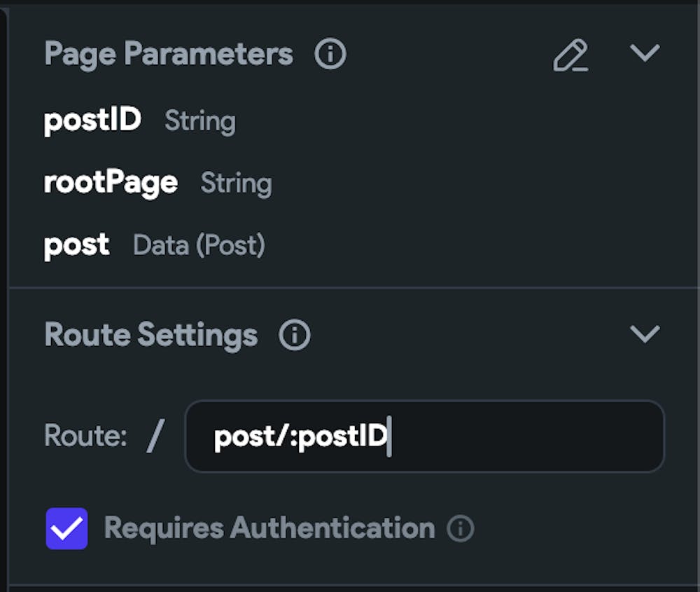Open the Page Parameters info tooltip
700x592 pixels.
330,53
